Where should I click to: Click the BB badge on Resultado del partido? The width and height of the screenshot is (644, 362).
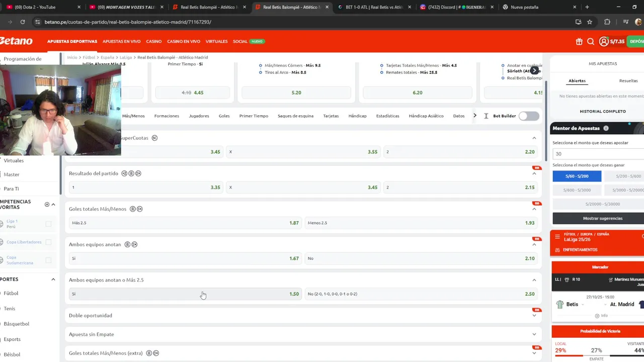tap(537, 167)
